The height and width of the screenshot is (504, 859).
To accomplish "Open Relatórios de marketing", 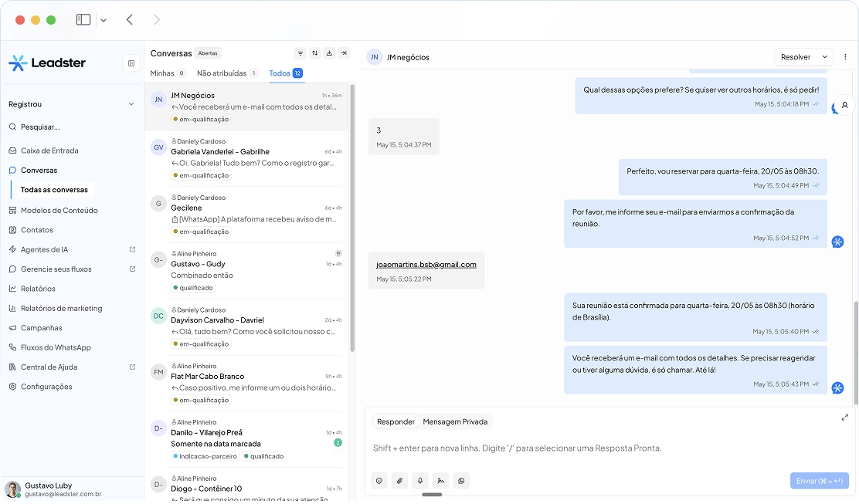I will (61, 309).
